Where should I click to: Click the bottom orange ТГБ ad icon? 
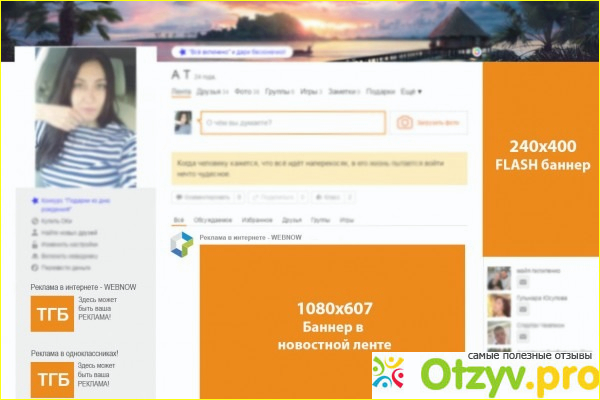click(51, 378)
